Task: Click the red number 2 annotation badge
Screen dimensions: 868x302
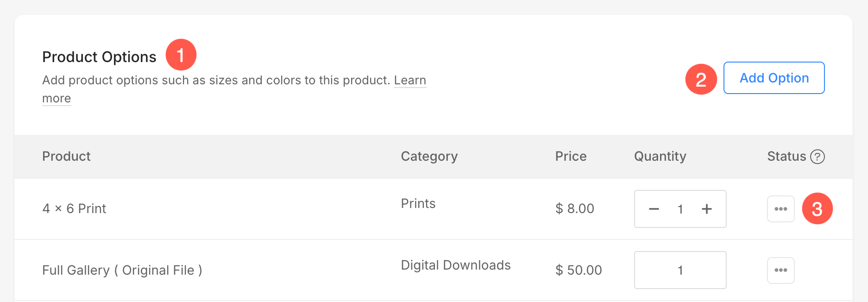Action: [701, 79]
